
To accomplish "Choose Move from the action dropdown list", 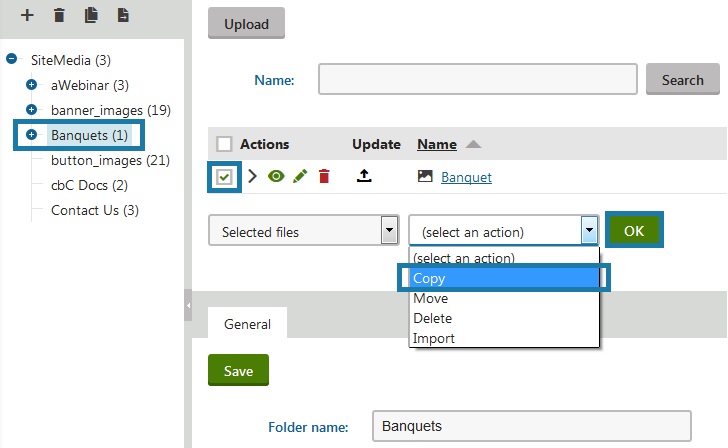I will coord(430,298).
